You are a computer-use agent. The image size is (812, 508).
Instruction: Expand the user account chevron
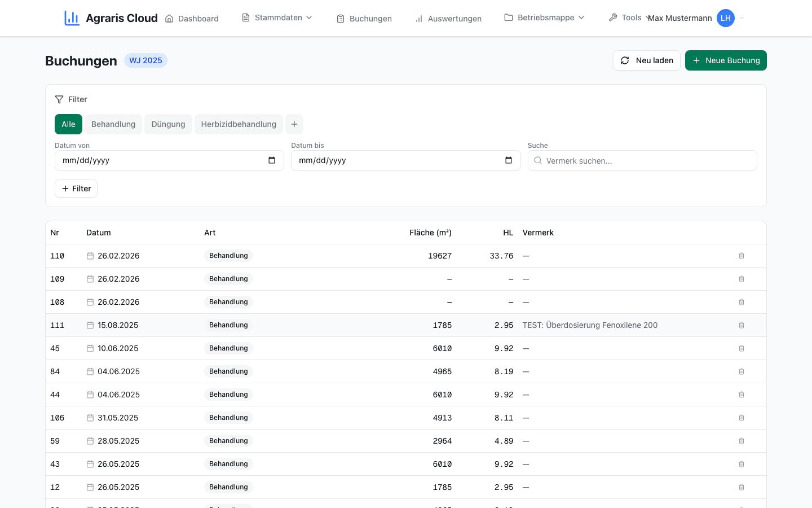(x=742, y=18)
